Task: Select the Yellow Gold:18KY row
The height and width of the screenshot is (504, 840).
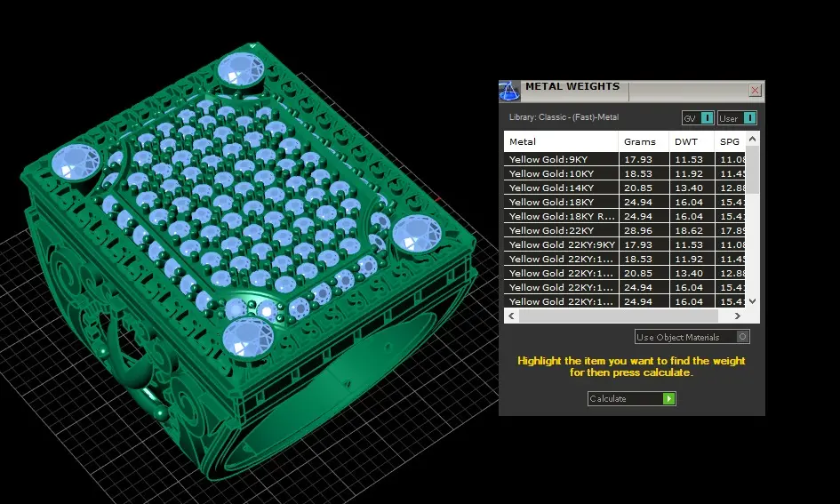Action: coord(624,202)
